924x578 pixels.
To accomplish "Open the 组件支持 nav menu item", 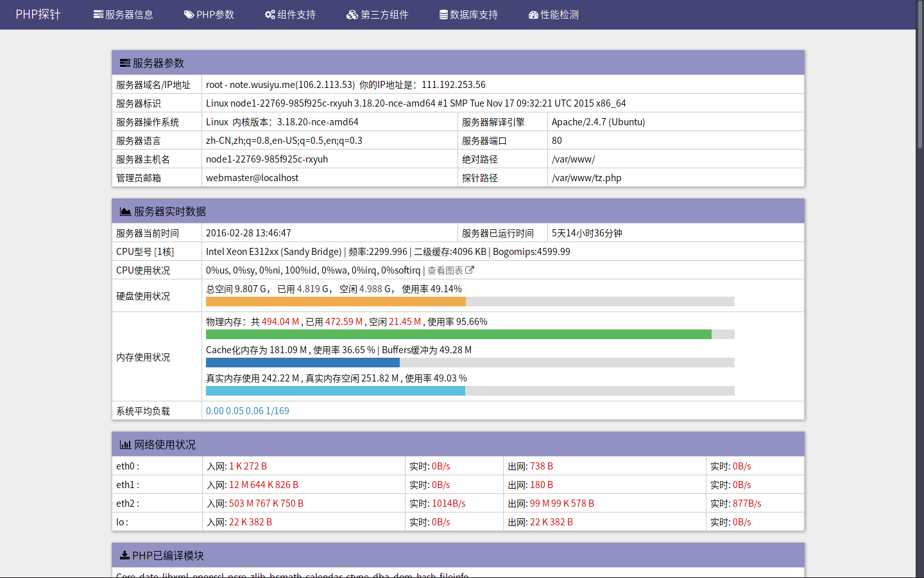I will click(x=290, y=15).
